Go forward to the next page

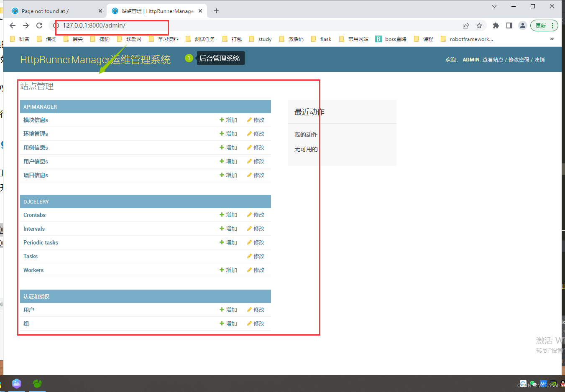point(26,25)
